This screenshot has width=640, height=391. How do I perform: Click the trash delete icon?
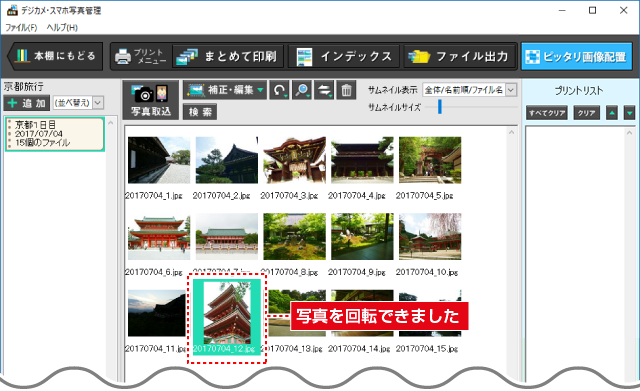tap(347, 90)
